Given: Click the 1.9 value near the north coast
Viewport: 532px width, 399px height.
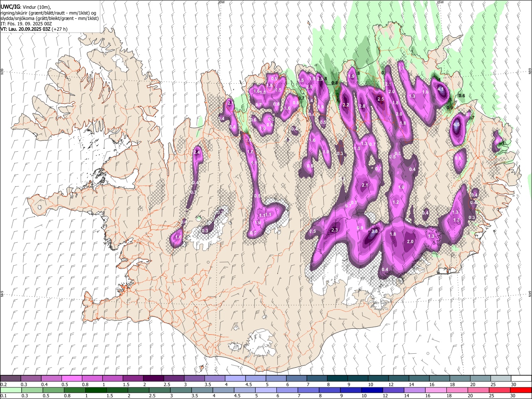Looking at the screenshot, I should (x=351, y=76).
